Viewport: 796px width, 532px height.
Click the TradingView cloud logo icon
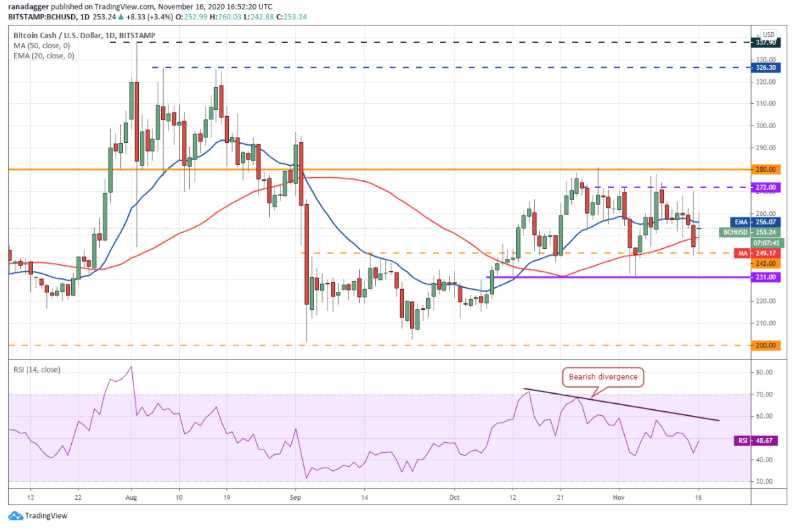tap(15, 516)
